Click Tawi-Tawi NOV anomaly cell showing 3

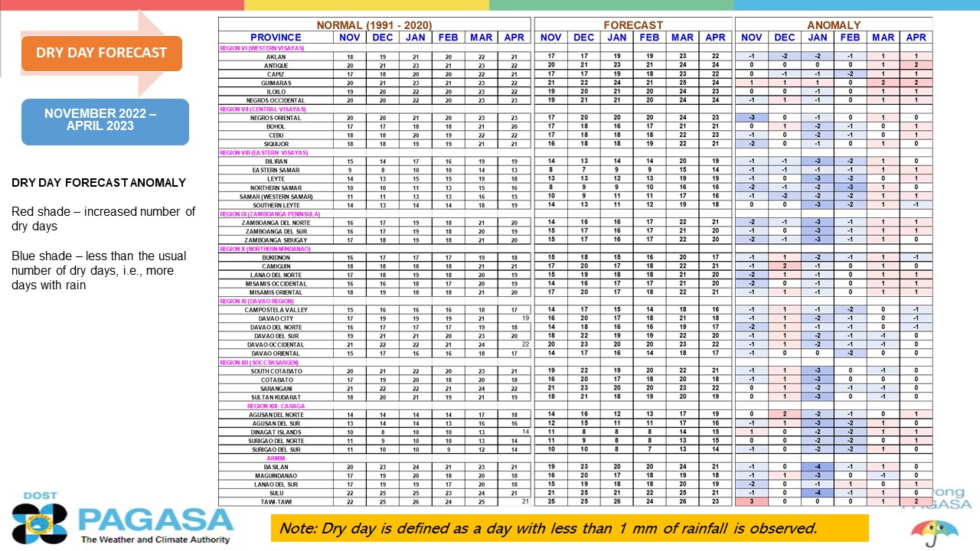pyautogui.click(x=752, y=502)
